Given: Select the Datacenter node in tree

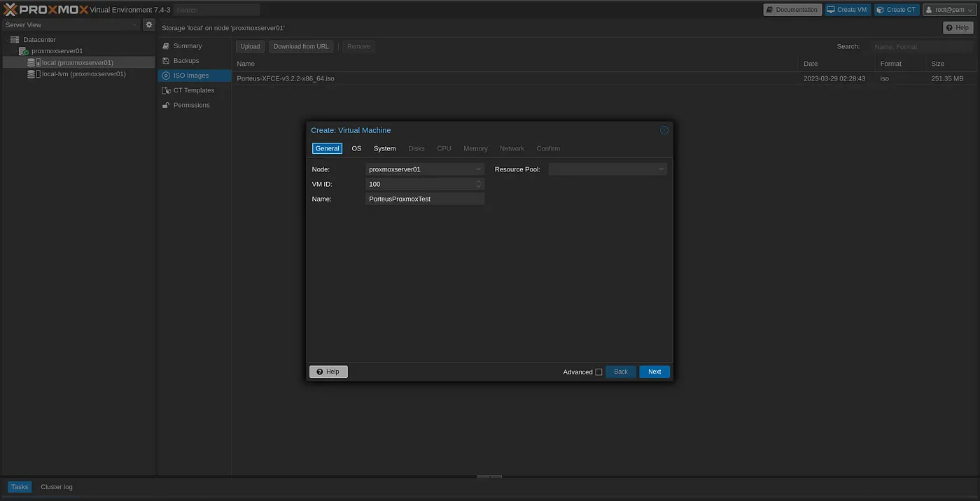Looking at the screenshot, I should pyautogui.click(x=39, y=40).
